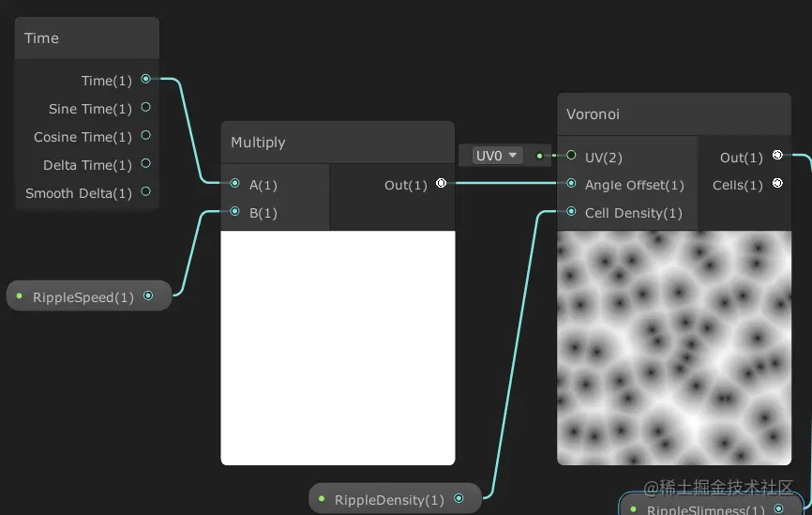Click the Smooth Delta(1) label

tap(79, 193)
